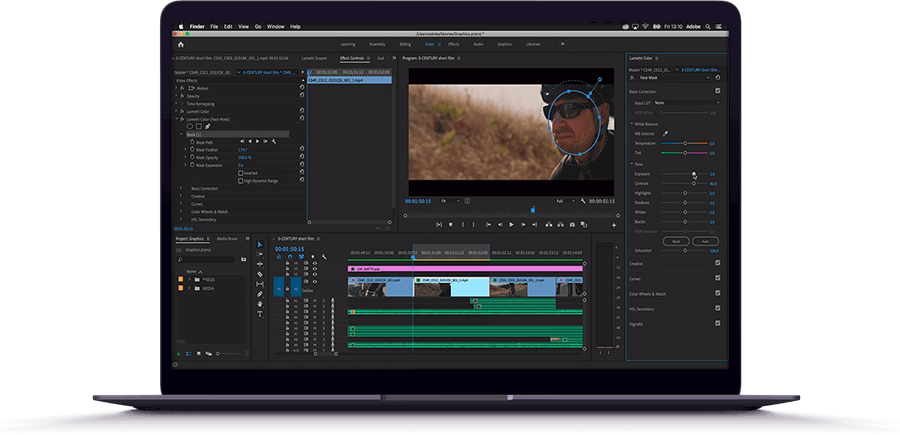Create an ellipse mask in Effect Controls
This screenshot has width=900, height=435.
point(189,126)
